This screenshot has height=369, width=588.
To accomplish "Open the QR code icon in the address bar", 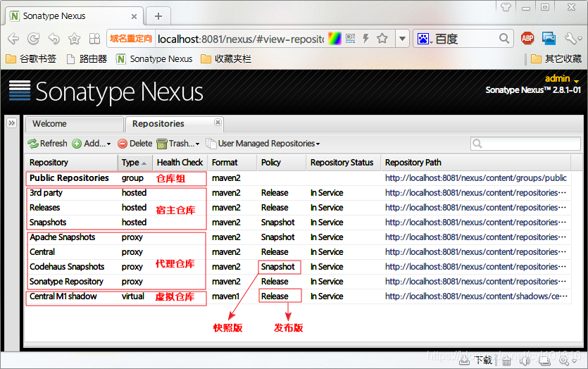I will pyautogui.click(x=350, y=38).
